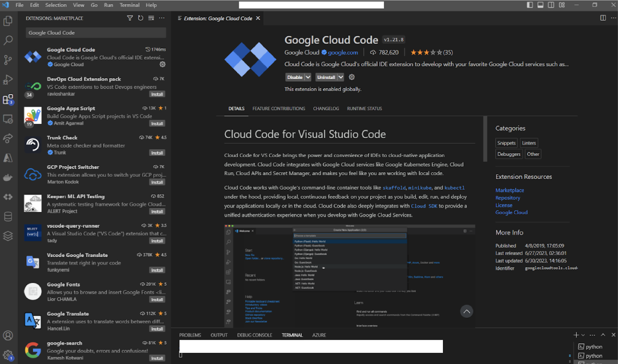618x364 pixels.
Task: Open the GCP Project Switcher extension entry
Action: pos(95,174)
